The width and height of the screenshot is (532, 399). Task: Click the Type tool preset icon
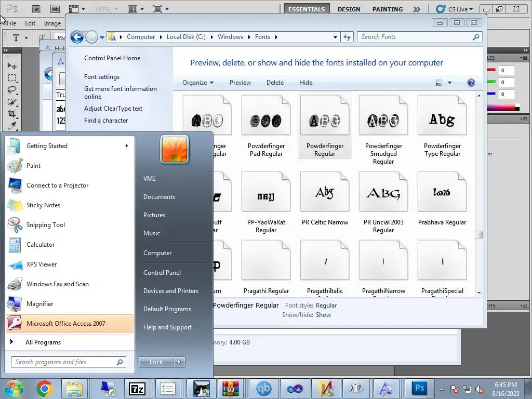[16, 37]
